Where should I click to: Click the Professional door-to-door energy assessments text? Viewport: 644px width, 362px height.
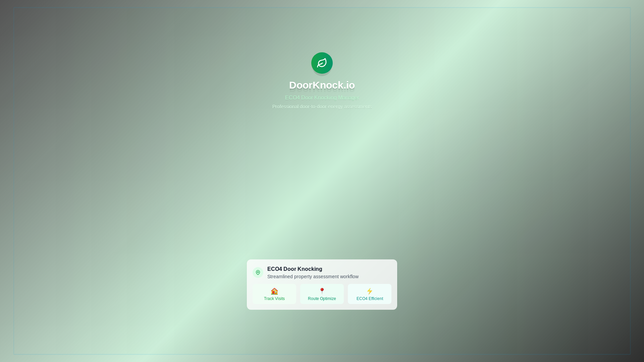coord(322,107)
